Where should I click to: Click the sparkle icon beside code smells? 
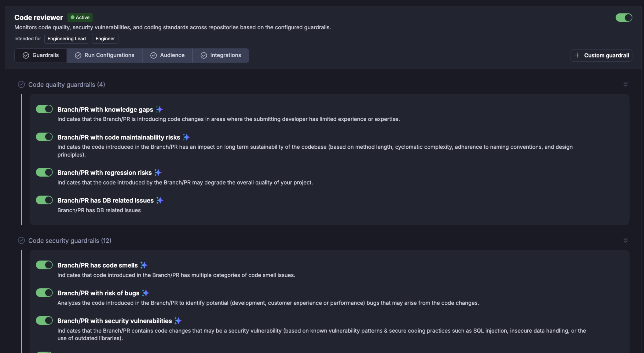[x=144, y=265]
